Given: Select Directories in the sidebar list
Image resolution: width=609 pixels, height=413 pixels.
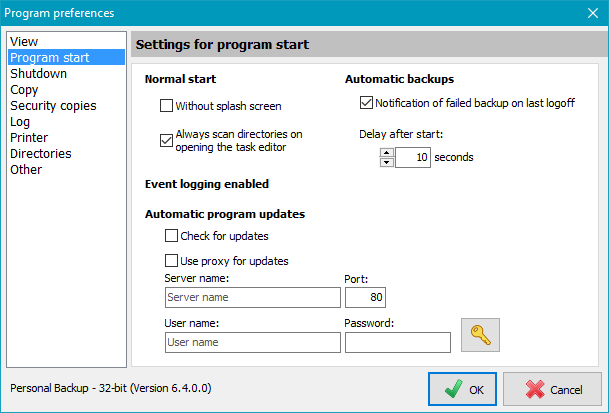Looking at the screenshot, I should [x=66, y=153].
